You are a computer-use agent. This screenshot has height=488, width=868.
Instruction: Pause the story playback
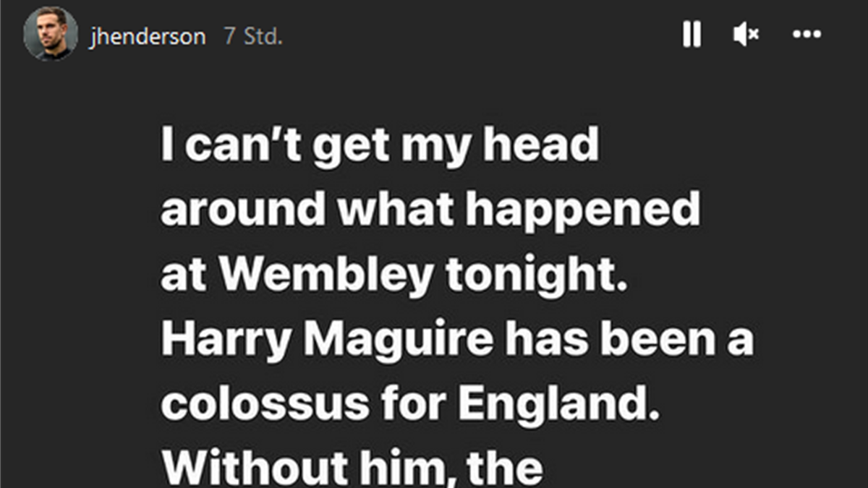692,34
